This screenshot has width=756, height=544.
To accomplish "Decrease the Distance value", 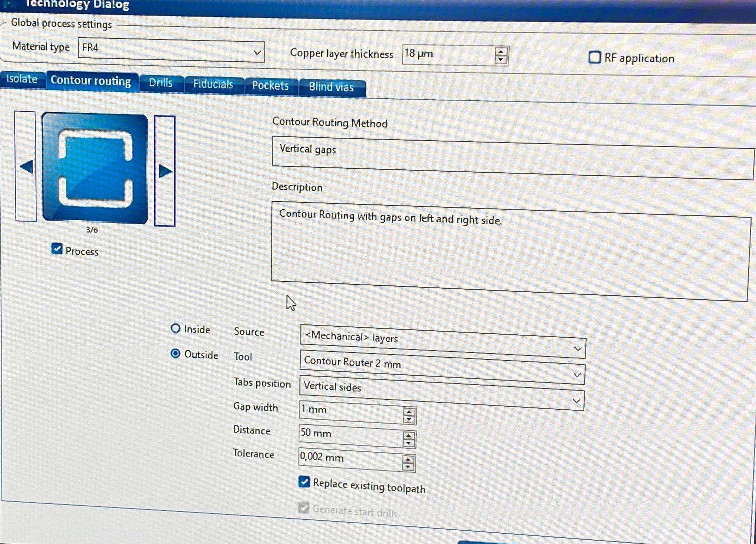I will tap(409, 444).
